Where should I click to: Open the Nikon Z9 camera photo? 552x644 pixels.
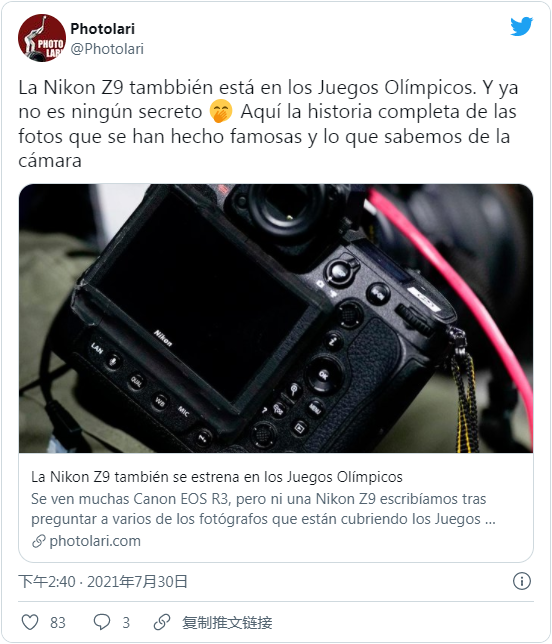coord(276,318)
